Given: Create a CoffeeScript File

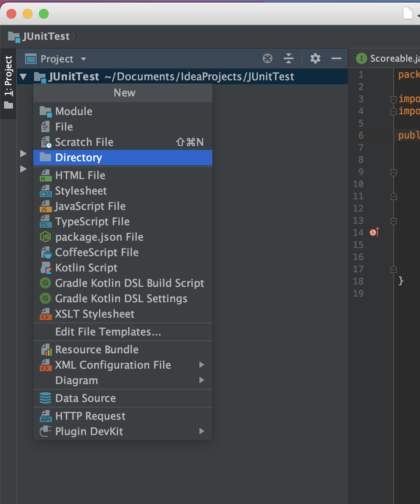Looking at the screenshot, I should click(122, 252).
